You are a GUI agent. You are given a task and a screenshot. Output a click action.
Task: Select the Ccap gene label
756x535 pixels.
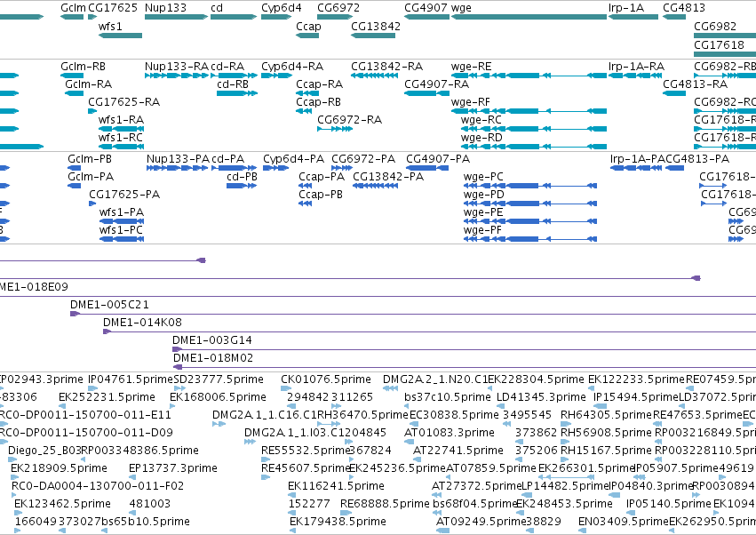[308, 26]
